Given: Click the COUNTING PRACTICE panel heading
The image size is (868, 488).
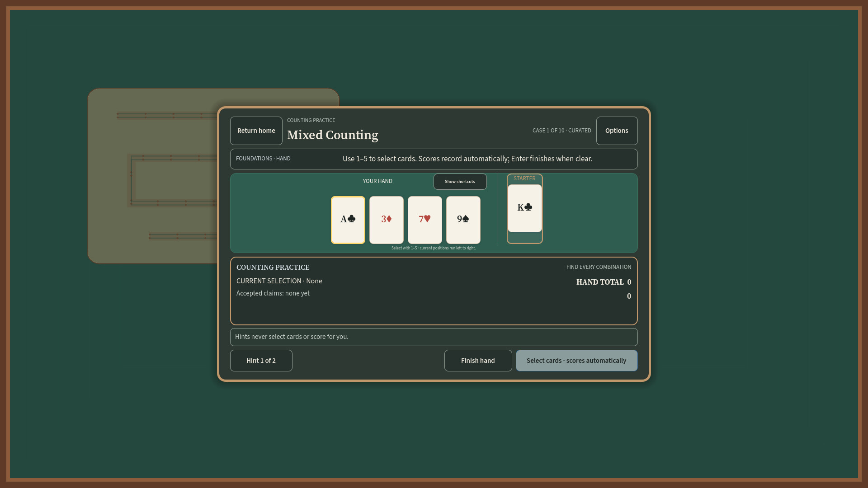Looking at the screenshot, I should [x=273, y=267].
